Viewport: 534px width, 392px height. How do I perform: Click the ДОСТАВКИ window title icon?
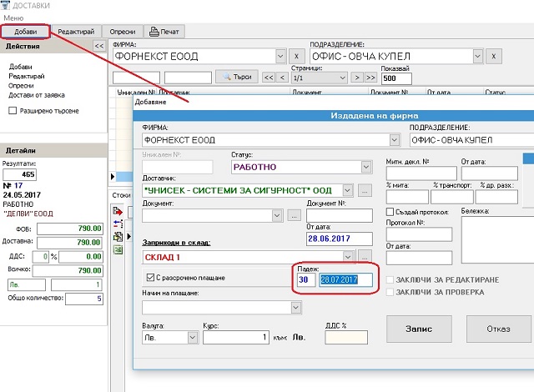click(5, 5)
